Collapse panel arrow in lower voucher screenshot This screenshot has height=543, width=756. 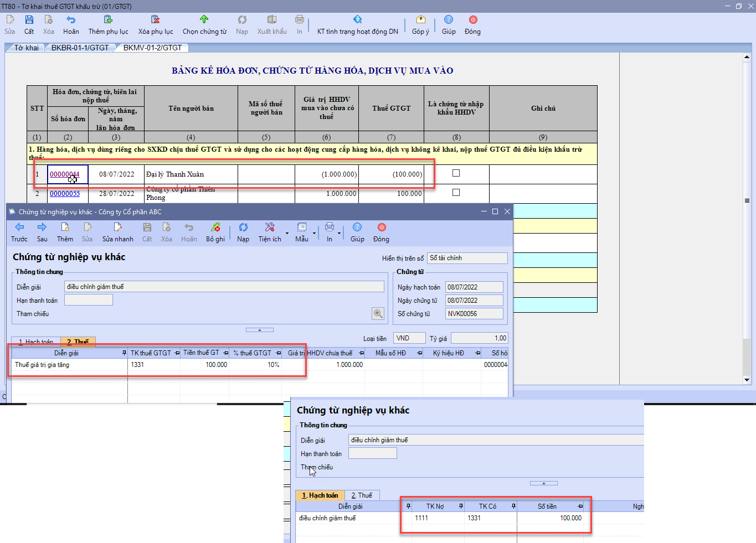click(x=544, y=483)
